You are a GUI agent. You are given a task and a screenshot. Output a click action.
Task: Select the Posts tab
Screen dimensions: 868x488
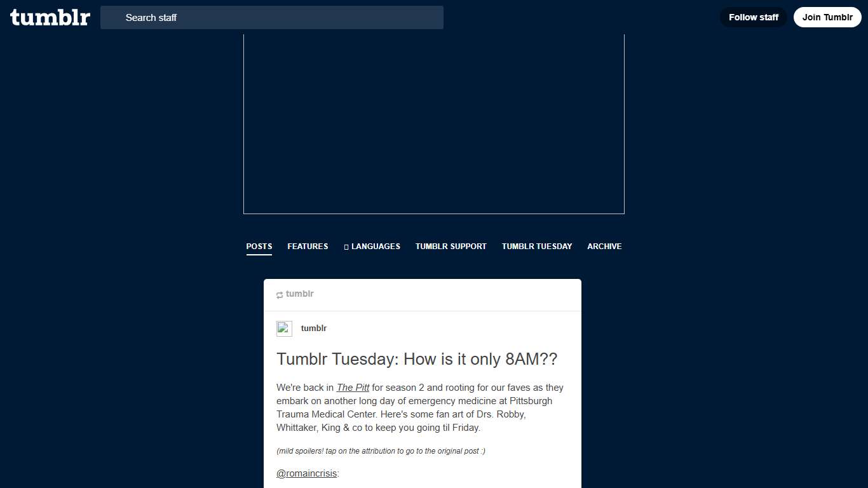[x=259, y=247]
